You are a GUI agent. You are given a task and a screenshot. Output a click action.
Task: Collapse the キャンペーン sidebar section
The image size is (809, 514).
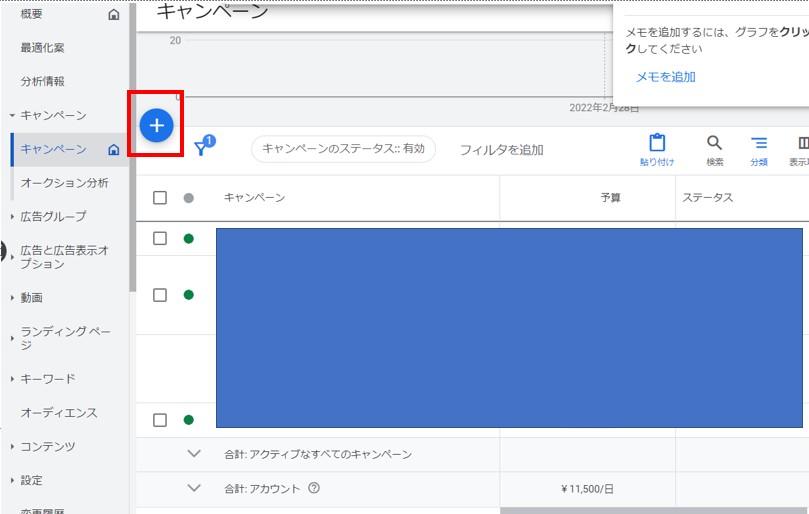click(x=12, y=116)
